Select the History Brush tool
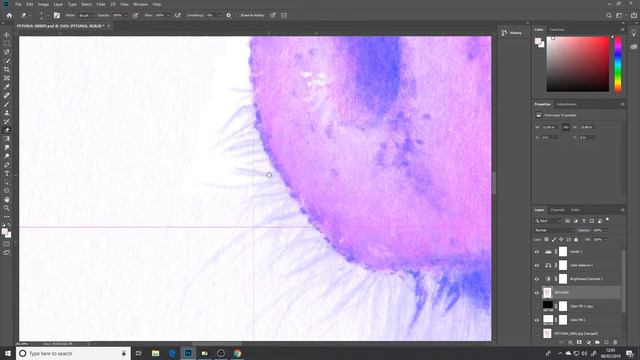 pos(7,121)
